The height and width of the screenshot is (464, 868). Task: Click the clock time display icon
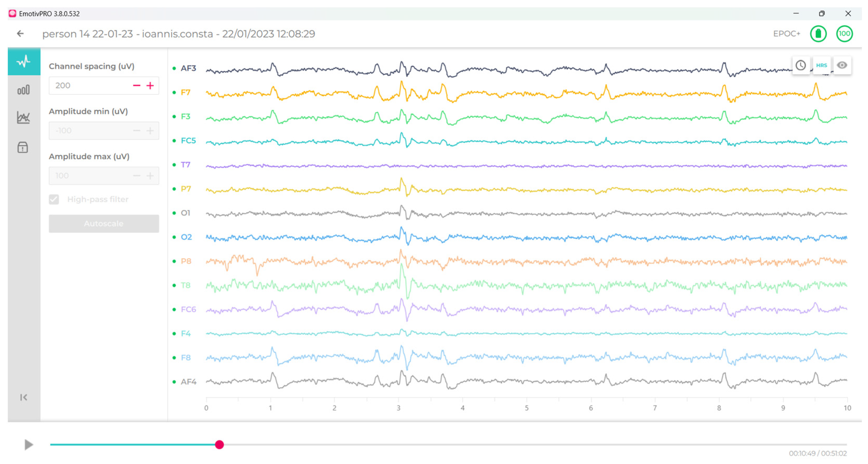pos(801,65)
